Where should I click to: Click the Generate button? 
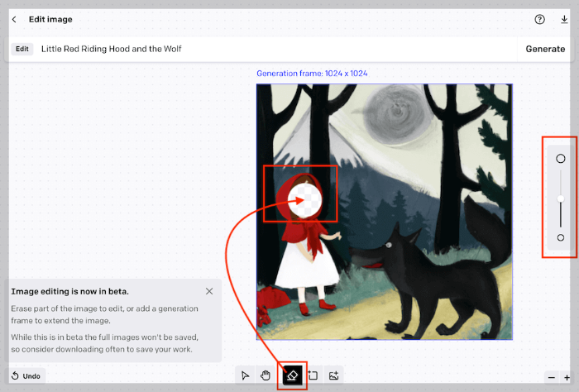[545, 49]
